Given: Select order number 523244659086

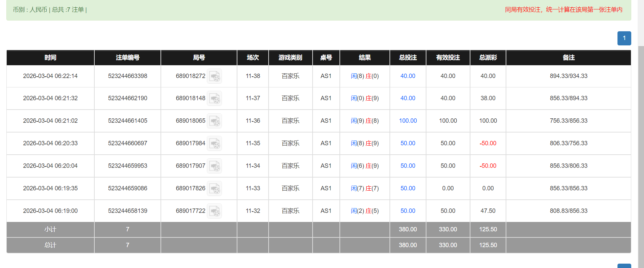Looking at the screenshot, I should (128, 188).
